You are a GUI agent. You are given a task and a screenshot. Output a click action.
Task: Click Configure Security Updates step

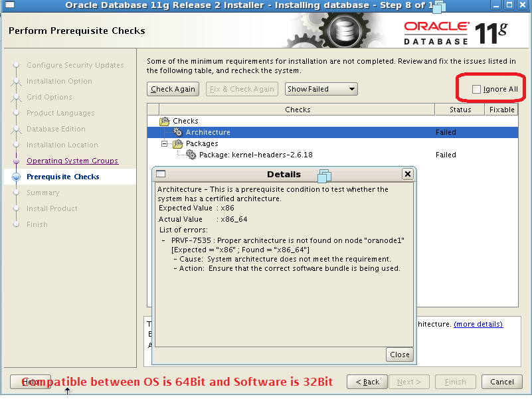[75, 65]
